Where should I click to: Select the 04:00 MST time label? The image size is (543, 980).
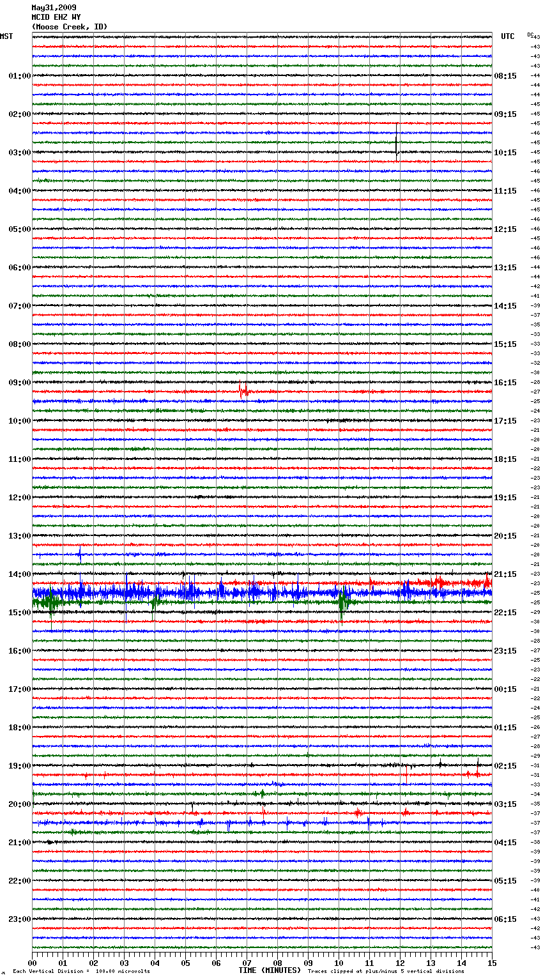[20, 191]
